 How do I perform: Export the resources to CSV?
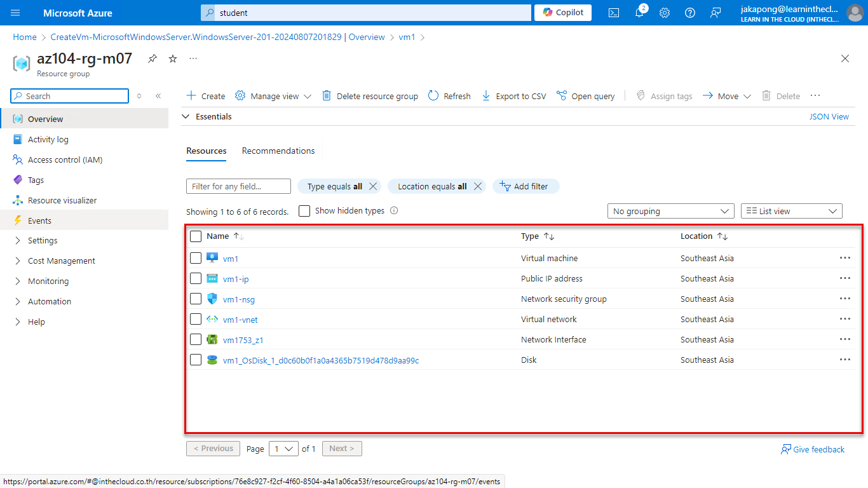pyautogui.click(x=513, y=96)
